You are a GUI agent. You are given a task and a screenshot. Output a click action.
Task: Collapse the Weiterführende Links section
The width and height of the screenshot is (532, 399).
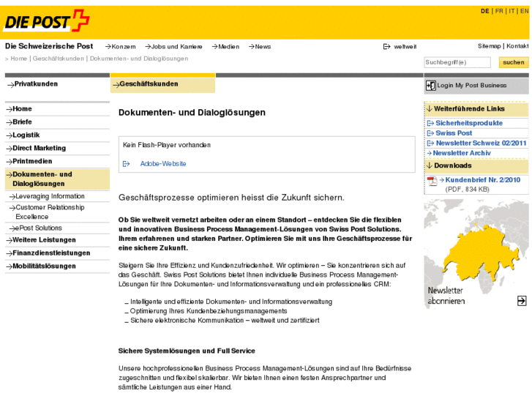[x=476, y=109]
